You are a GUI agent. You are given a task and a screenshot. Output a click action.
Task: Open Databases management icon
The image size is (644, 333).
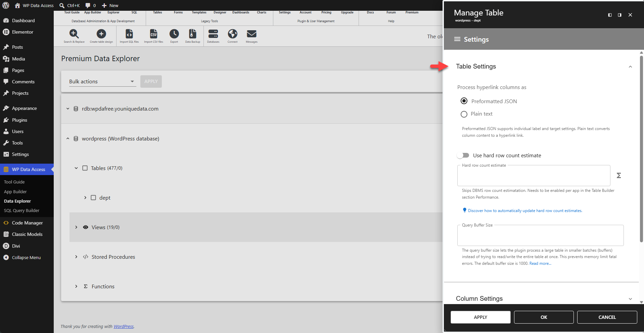(x=213, y=36)
